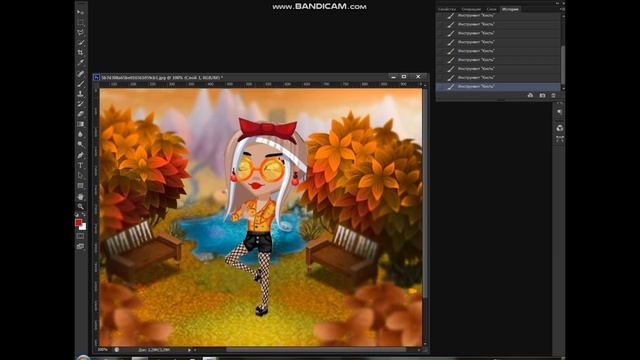Select the Horizontal Type tool
The width and height of the screenshot is (640, 360).
pyautogui.click(x=80, y=165)
